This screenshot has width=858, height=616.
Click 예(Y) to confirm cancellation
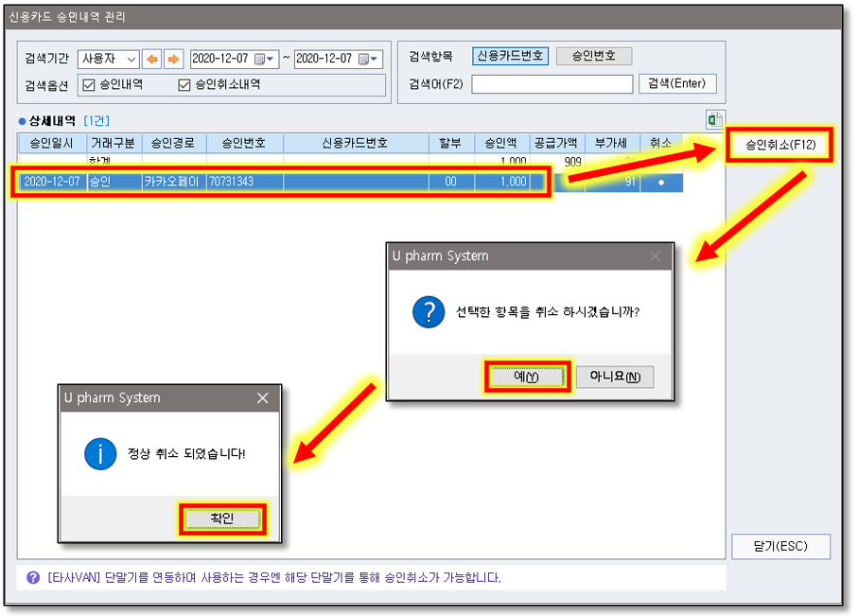(527, 377)
